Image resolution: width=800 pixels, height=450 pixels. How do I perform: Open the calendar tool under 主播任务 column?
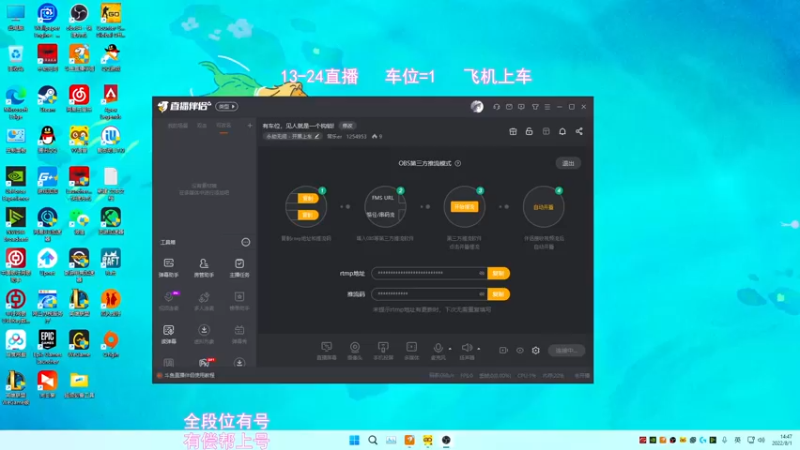tap(239, 334)
